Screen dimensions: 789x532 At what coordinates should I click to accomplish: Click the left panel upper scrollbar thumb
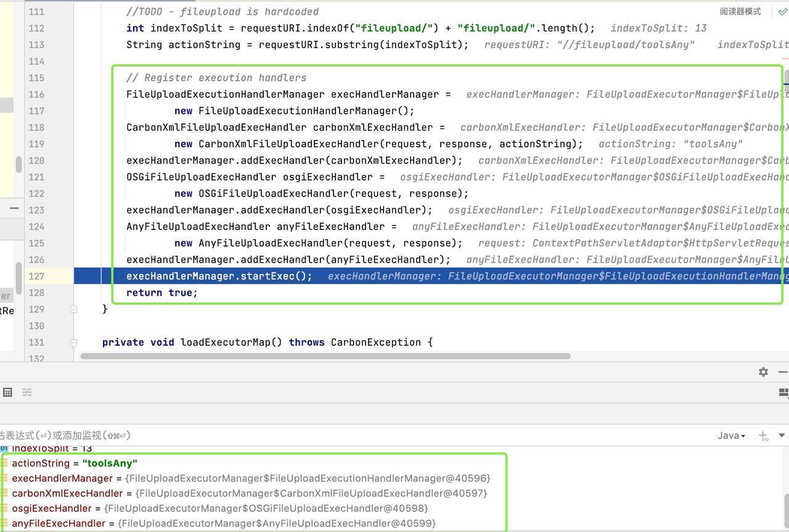[x=19, y=165]
